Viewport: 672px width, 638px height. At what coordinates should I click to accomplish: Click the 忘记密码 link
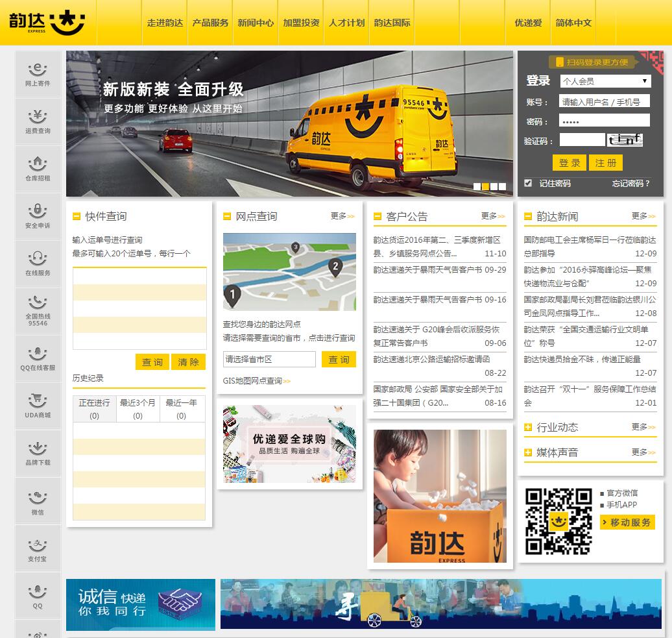coord(631,184)
